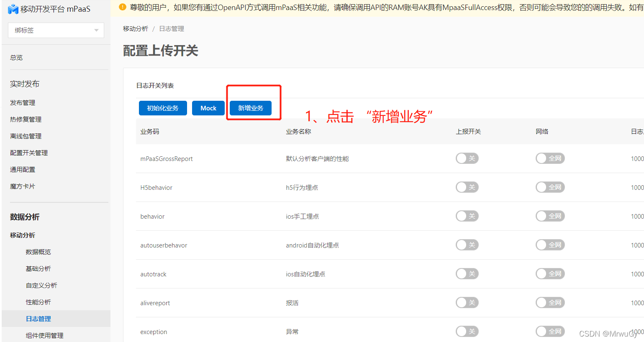Click the 日志开关列表 section title
The height and width of the screenshot is (342, 644).
(x=155, y=86)
